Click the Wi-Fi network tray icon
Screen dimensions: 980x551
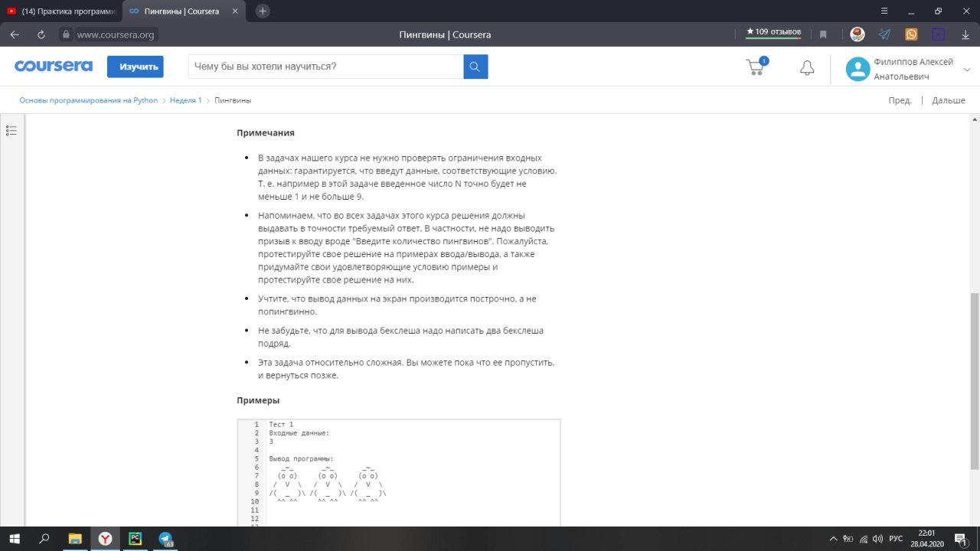863,539
